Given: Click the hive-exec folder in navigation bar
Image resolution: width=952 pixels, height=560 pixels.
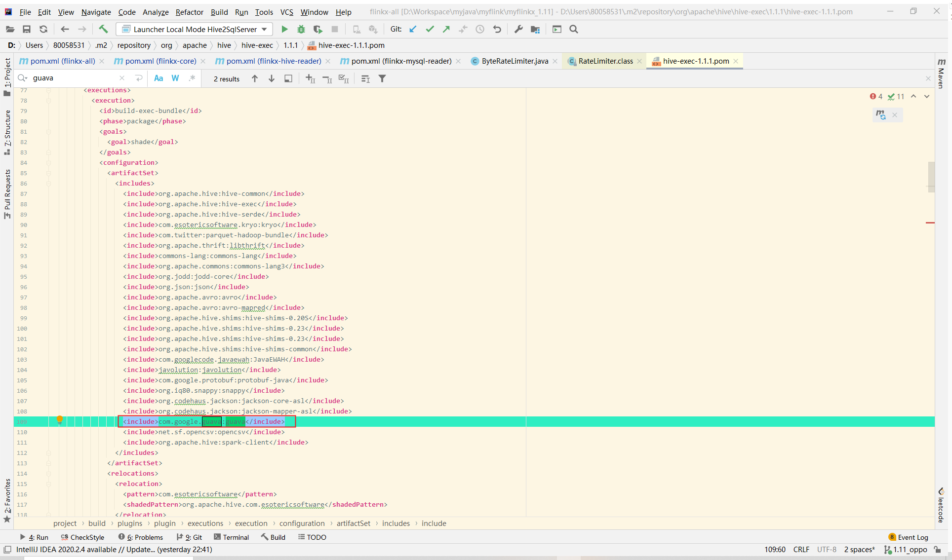Looking at the screenshot, I should click(257, 45).
